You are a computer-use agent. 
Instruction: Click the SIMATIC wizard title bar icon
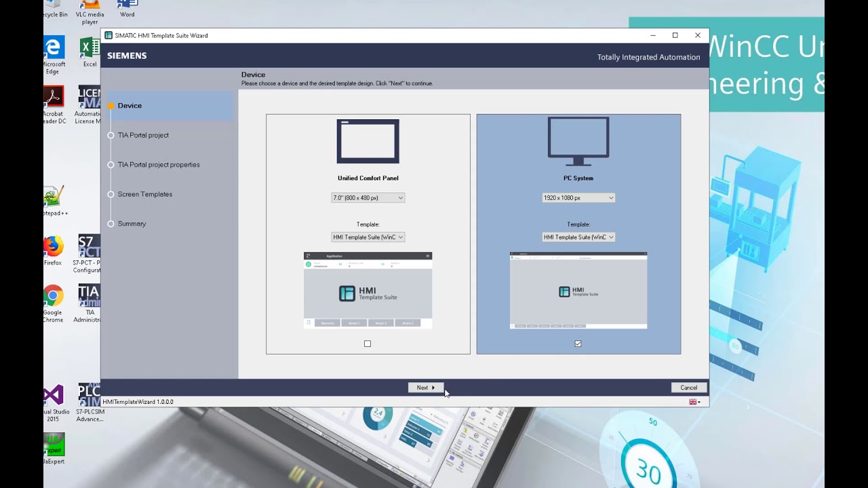click(x=108, y=35)
